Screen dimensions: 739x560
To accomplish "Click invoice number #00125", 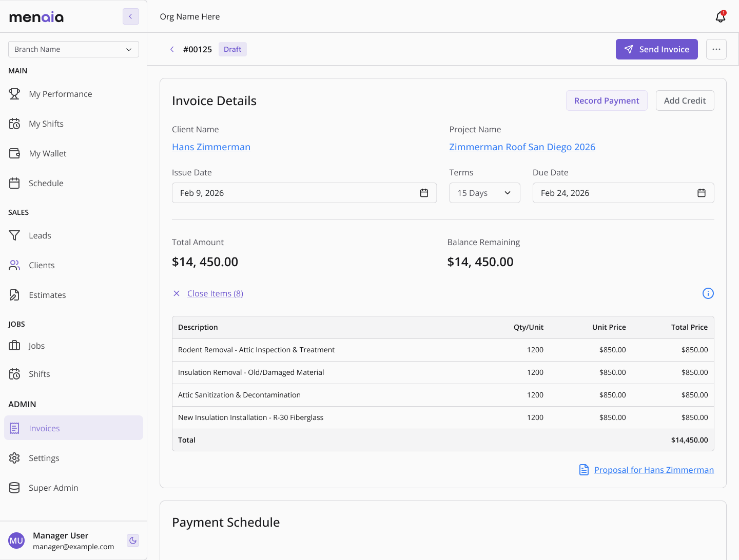I will tap(198, 49).
